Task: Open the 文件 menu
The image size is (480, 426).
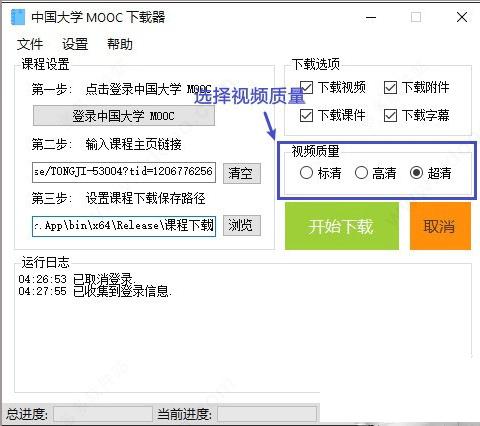Action: (30, 44)
